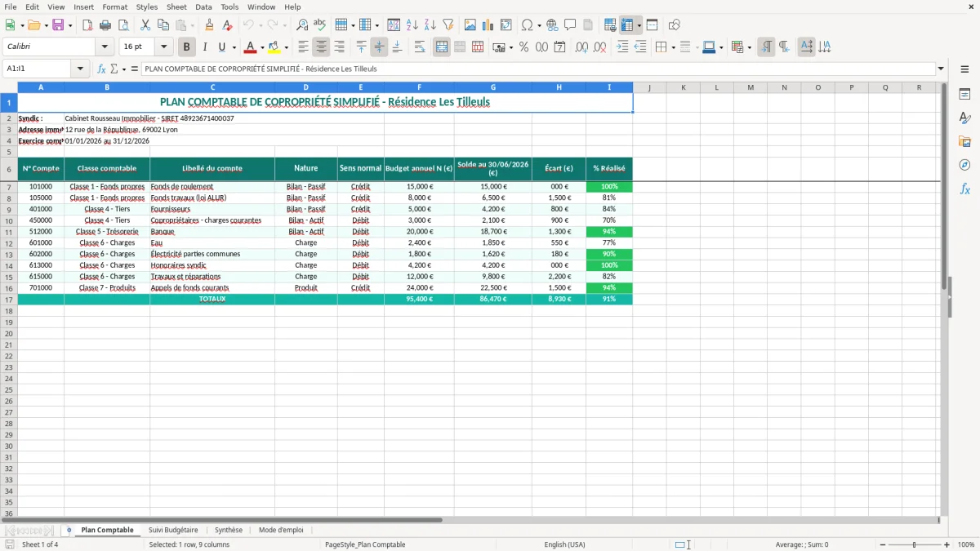Insert a chart
Image resolution: width=980 pixels, height=551 pixels.
tap(488, 25)
